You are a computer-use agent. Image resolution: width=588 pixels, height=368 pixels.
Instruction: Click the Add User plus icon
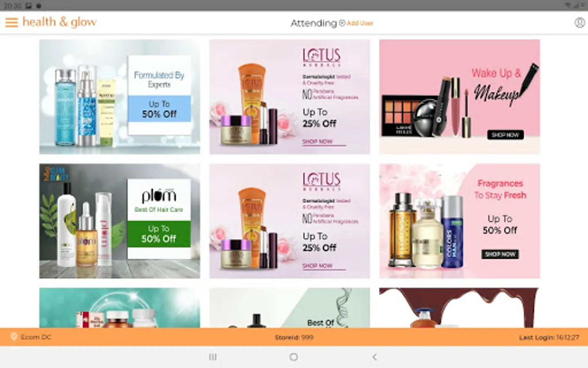(342, 23)
